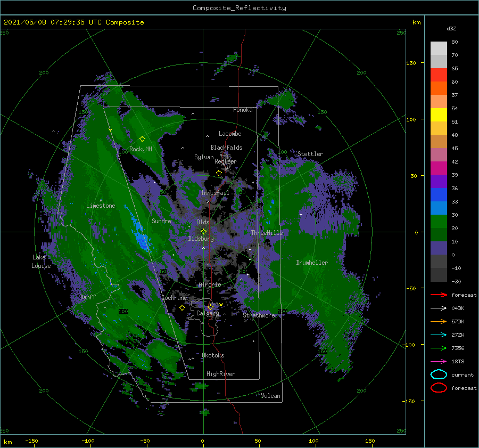
Task: Click the Okotoks city label
Action: [213, 355]
